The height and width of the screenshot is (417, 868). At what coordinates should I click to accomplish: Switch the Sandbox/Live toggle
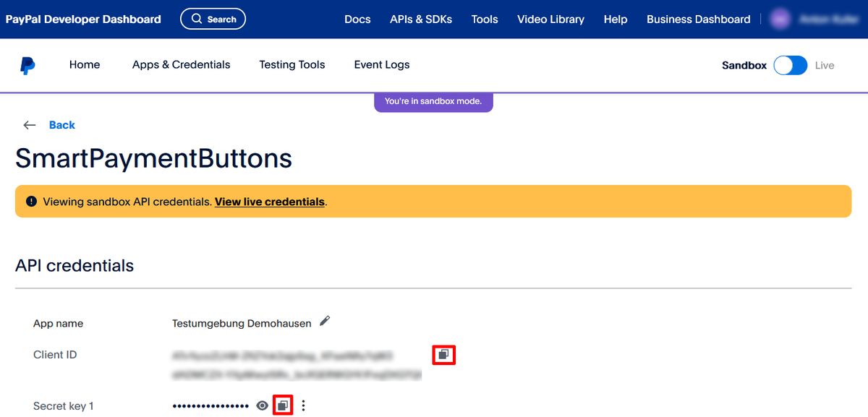[790, 65]
